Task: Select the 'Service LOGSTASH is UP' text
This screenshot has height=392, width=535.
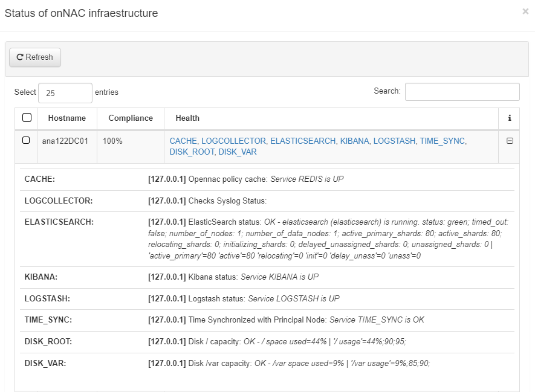Action: (294, 298)
